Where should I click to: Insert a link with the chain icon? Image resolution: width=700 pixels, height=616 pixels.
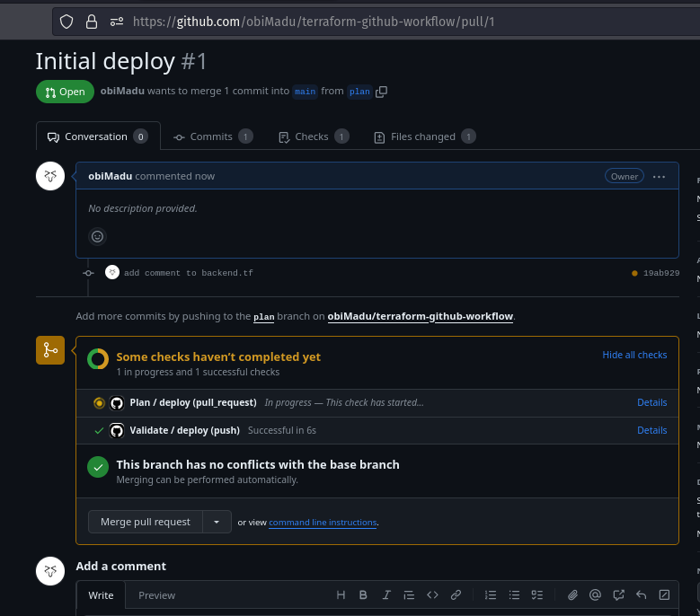[x=456, y=594]
